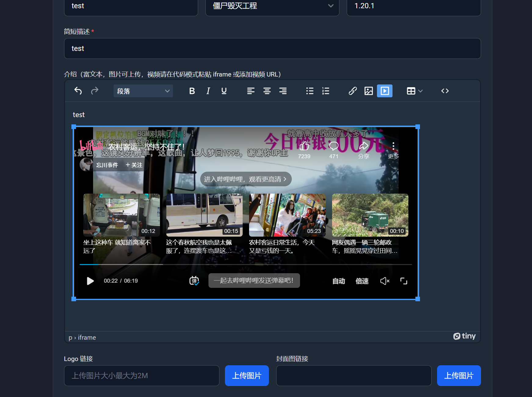This screenshot has width=532, height=397.
Task: Unmute the video with speaker icon
Action: tap(385, 281)
